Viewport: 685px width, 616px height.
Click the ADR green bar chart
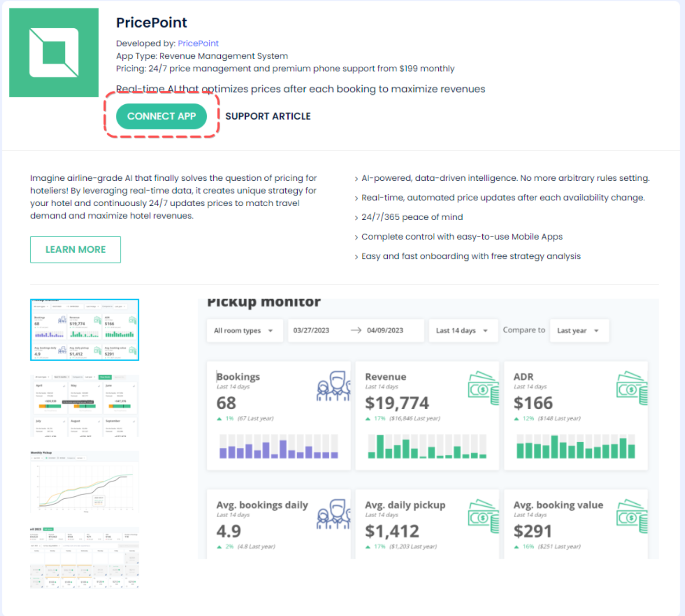(x=576, y=446)
